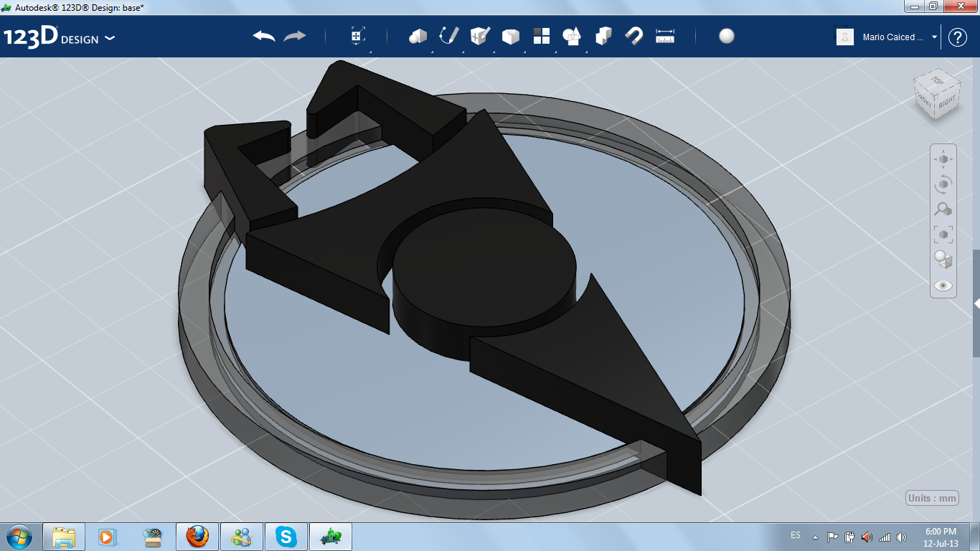Open the Units : mm setting

coord(933,498)
